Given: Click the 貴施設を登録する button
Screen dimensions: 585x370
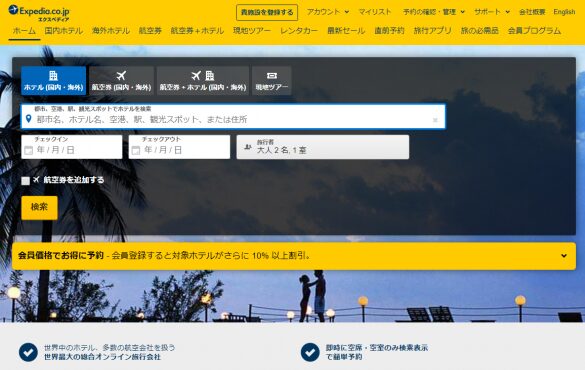Looking at the screenshot, I should pyautogui.click(x=267, y=12).
